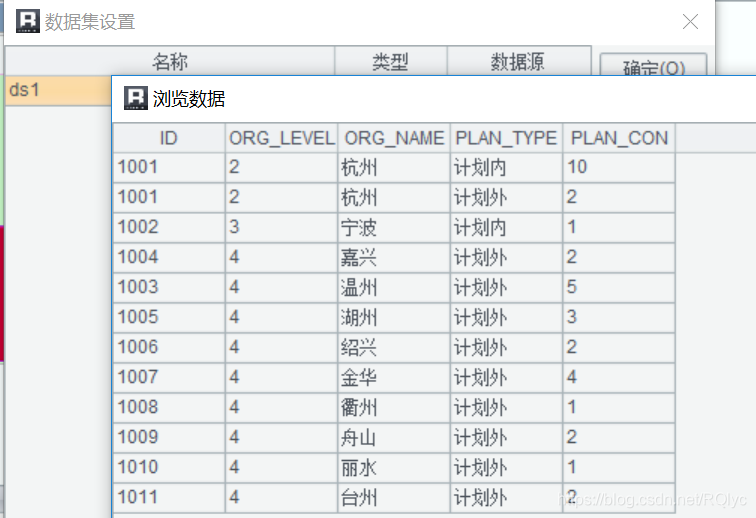Select the cell showing ID 1007

coord(169,377)
